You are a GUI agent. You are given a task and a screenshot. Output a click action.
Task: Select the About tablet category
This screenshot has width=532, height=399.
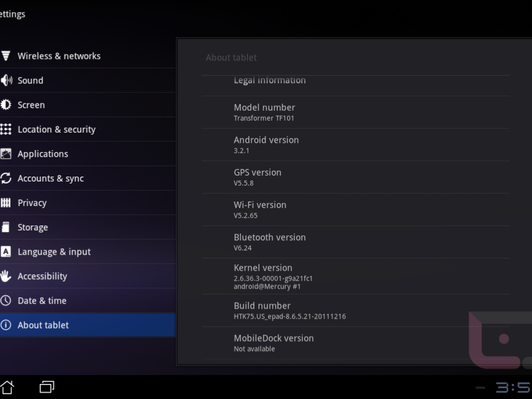43,325
